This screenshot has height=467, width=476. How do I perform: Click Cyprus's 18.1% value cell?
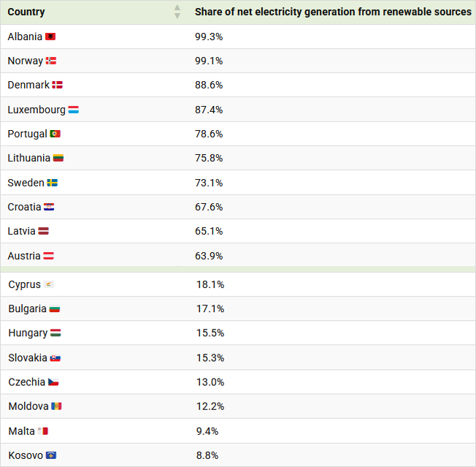tap(333, 284)
